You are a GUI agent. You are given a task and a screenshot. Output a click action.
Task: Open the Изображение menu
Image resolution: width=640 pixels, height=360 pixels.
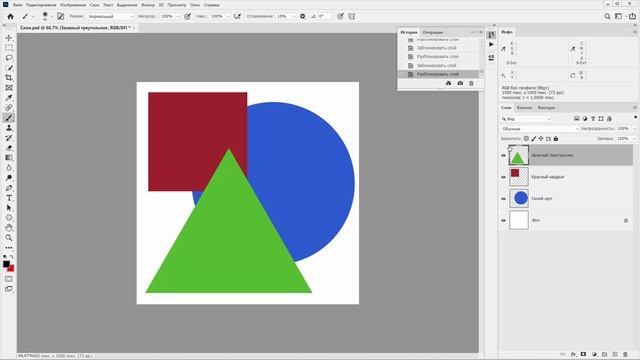click(x=73, y=5)
